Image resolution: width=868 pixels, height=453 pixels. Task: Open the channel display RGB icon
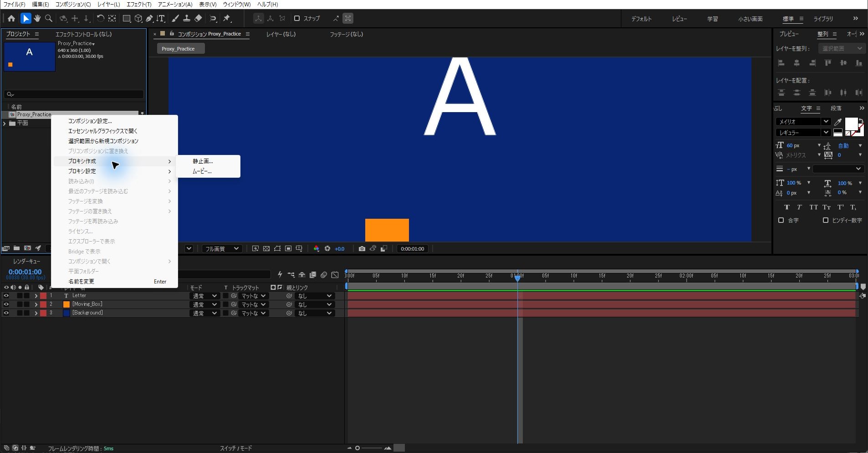pyautogui.click(x=317, y=249)
